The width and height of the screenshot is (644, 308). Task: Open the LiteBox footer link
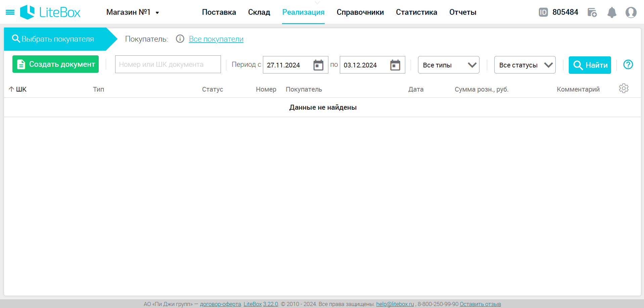click(x=252, y=304)
